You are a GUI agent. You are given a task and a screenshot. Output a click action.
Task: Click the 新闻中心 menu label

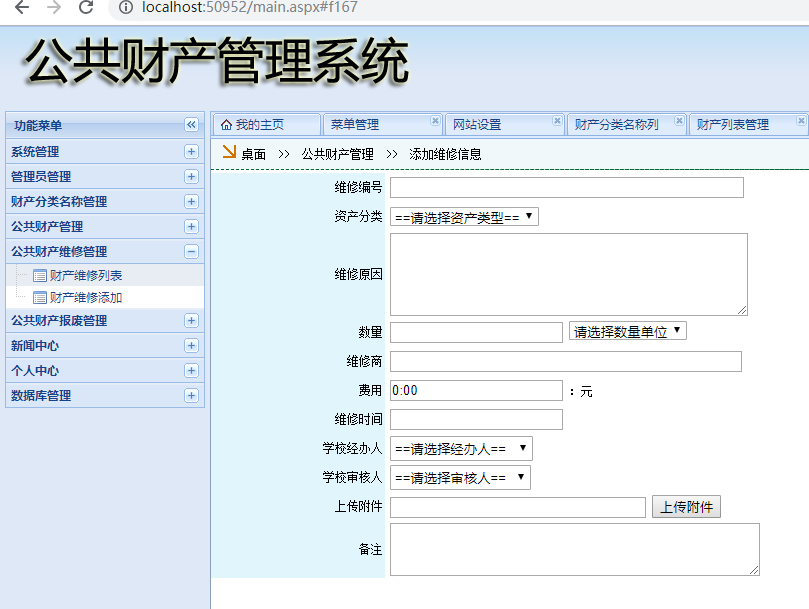35,345
